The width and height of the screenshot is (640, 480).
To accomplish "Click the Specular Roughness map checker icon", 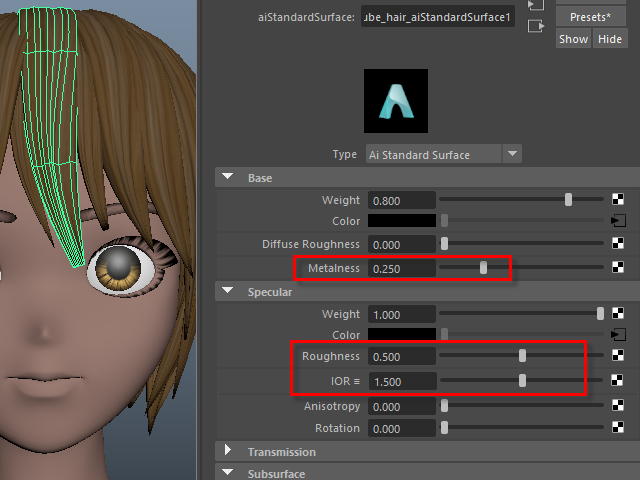I will tap(618, 356).
